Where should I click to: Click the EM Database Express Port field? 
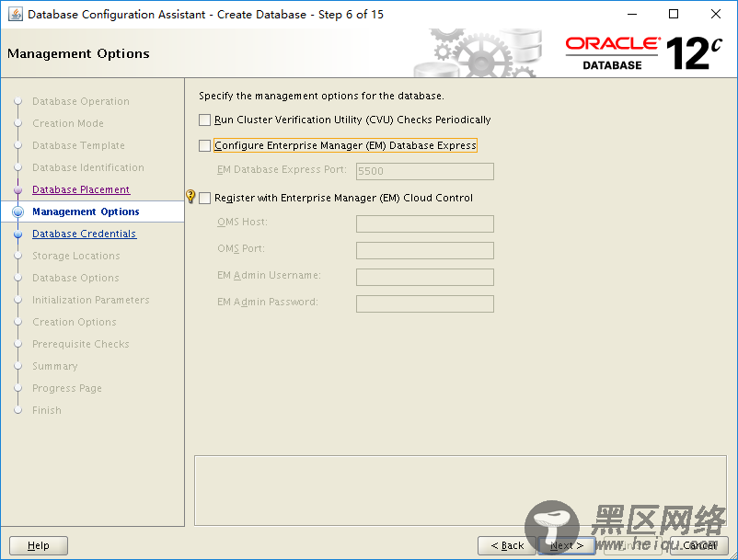click(425, 171)
